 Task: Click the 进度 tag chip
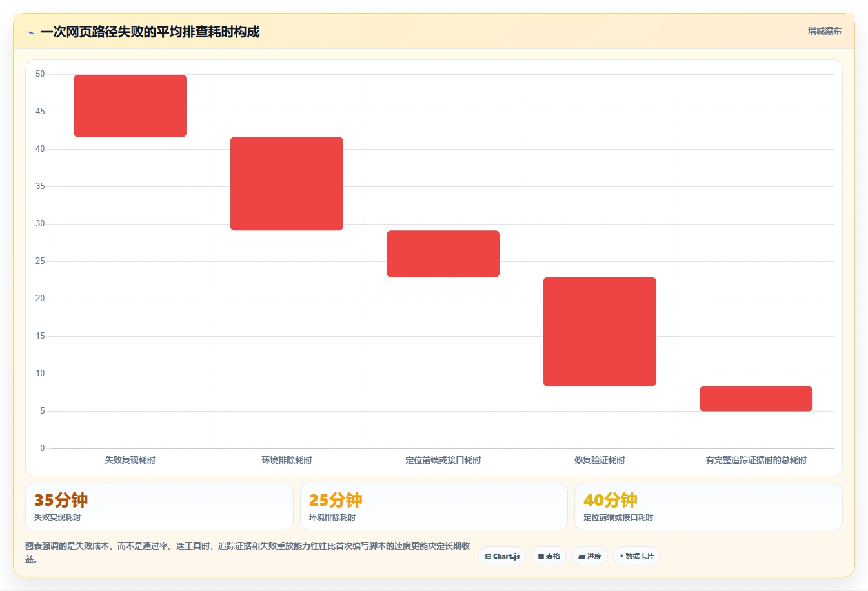click(x=590, y=556)
